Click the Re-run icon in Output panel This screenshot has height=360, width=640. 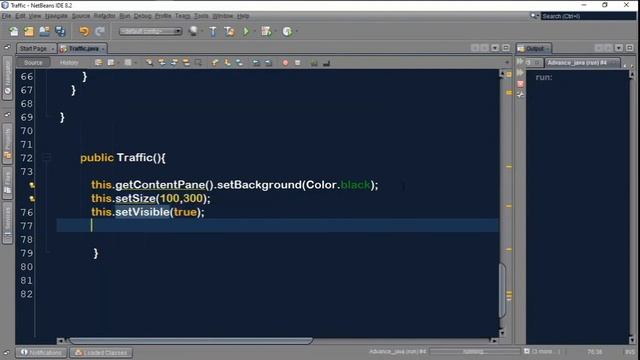[520, 62]
